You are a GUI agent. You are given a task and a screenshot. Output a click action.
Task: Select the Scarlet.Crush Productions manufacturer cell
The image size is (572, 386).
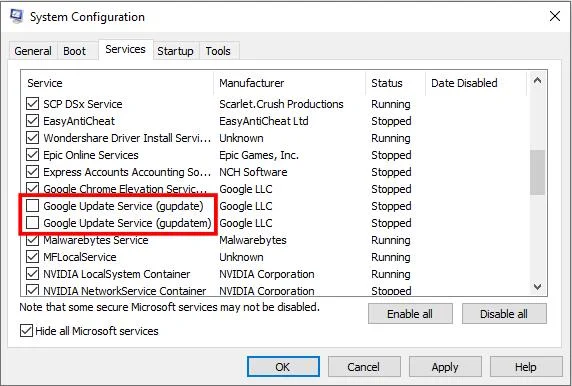[281, 104]
